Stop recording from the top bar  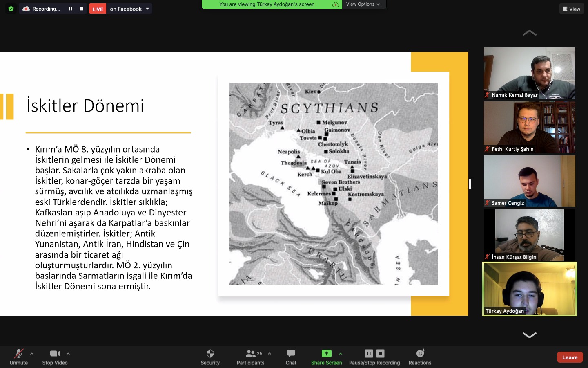click(x=81, y=9)
